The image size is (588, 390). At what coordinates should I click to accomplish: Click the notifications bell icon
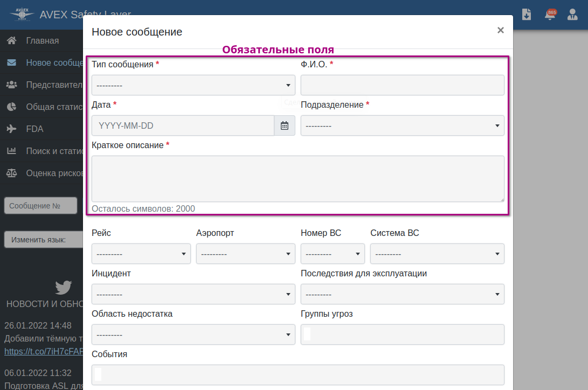pos(550,15)
